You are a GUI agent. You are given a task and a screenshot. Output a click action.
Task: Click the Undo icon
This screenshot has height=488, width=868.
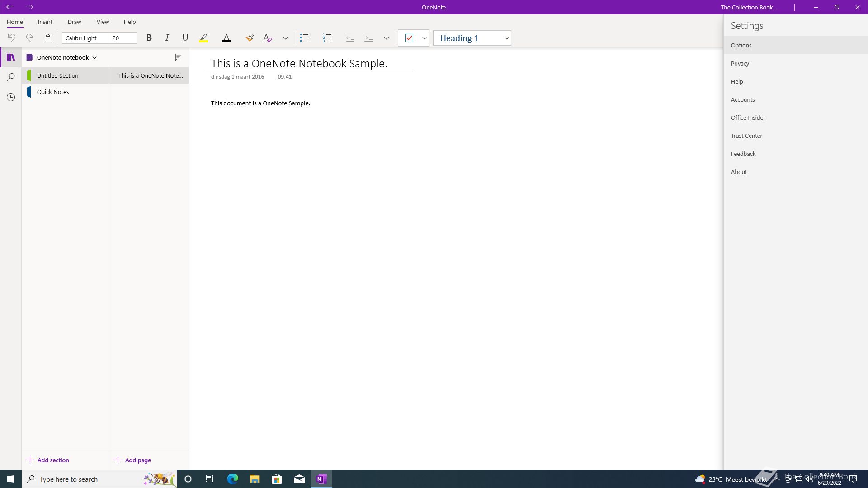[x=12, y=38]
